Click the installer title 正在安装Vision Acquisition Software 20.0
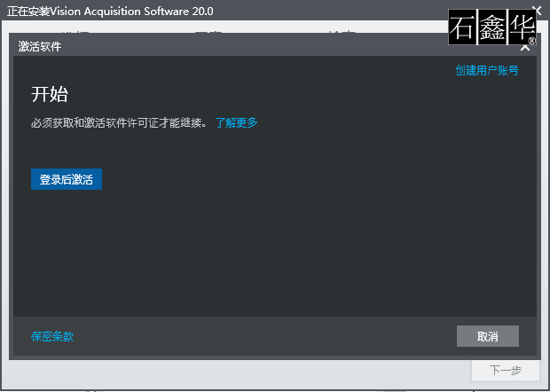This screenshot has height=392, width=550. 110,12
